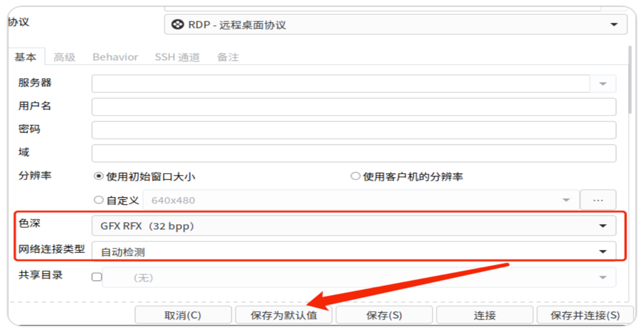Click the 域 input field
This screenshot has height=330, width=644.
pos(353,153)
